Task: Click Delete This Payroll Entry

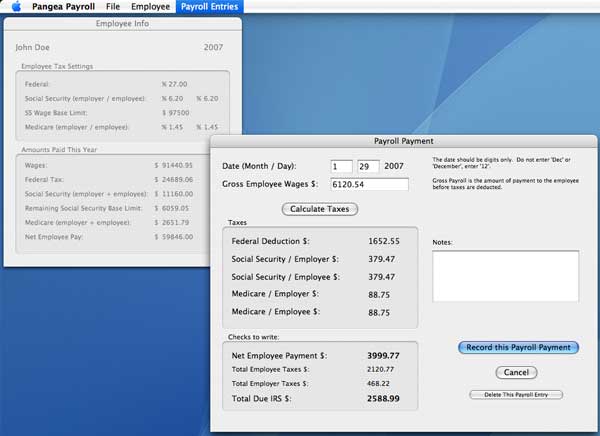Action: tap(517, 395)
